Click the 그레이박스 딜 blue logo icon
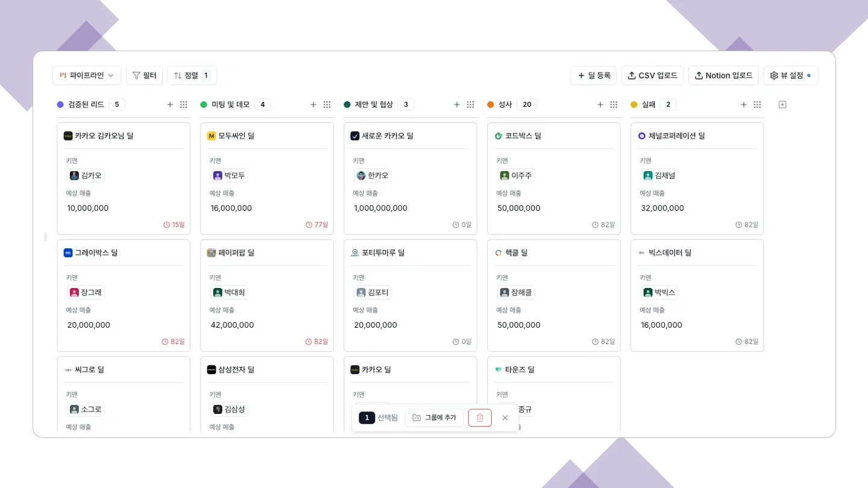The width and height of the screenshot is (868, 488). pos(68,253)
